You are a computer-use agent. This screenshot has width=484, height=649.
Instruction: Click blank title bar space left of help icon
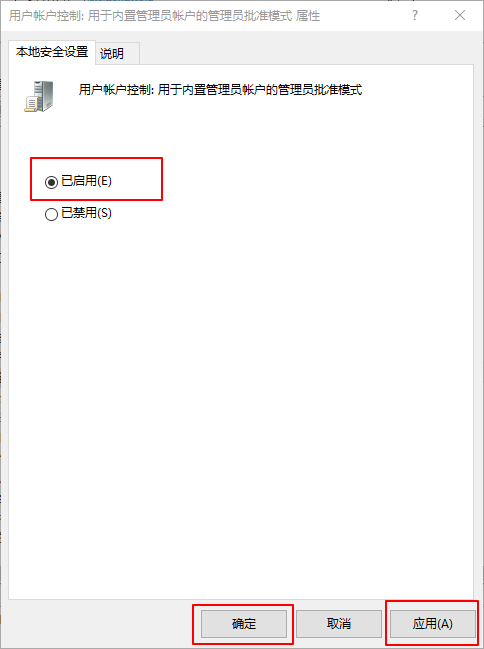(364, 16)
